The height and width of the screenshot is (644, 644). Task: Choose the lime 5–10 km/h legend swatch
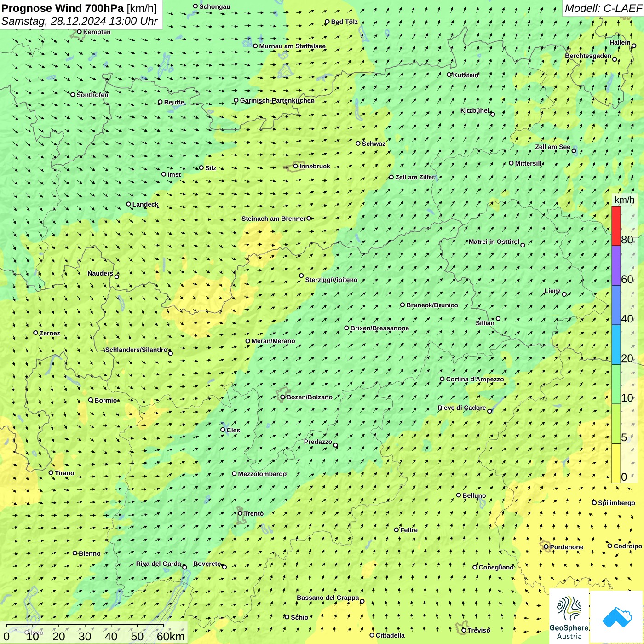tap(616, 424)
